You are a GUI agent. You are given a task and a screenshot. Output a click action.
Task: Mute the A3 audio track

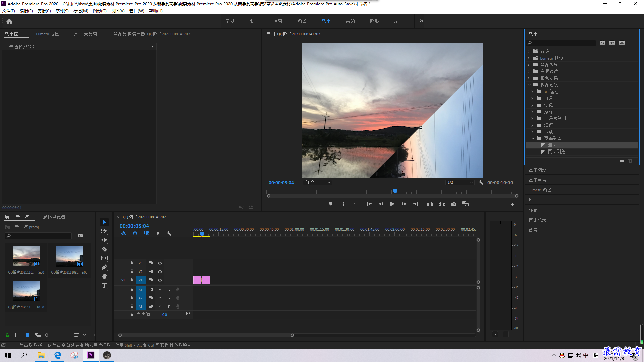[x=160, y=307]
